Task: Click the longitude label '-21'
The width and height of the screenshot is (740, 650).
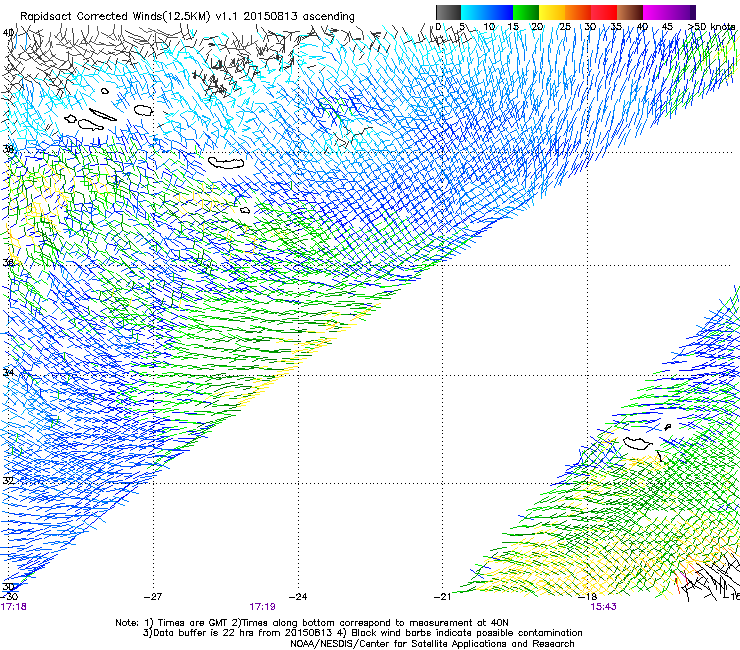Action: tap(443, 597)
